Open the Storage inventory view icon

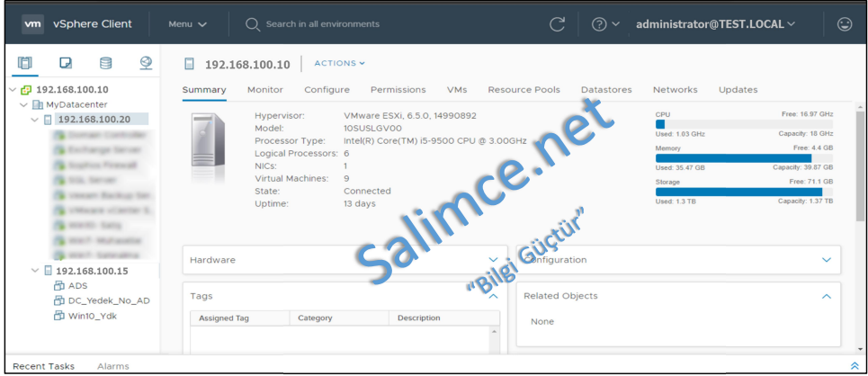(105, 63)
